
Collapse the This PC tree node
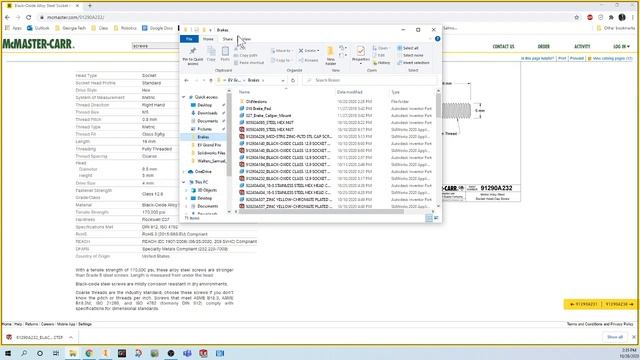[x=184, y=182]
